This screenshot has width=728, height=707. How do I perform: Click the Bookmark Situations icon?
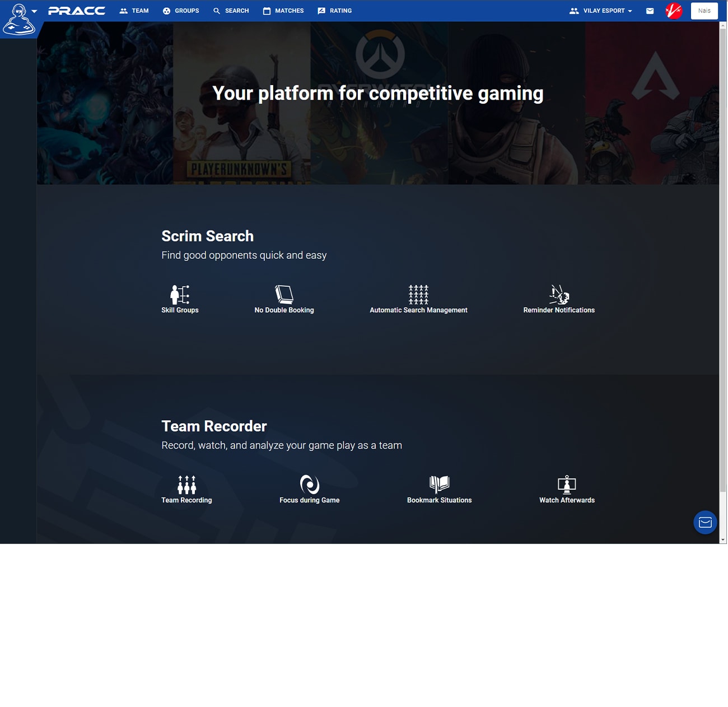(439, 484)
